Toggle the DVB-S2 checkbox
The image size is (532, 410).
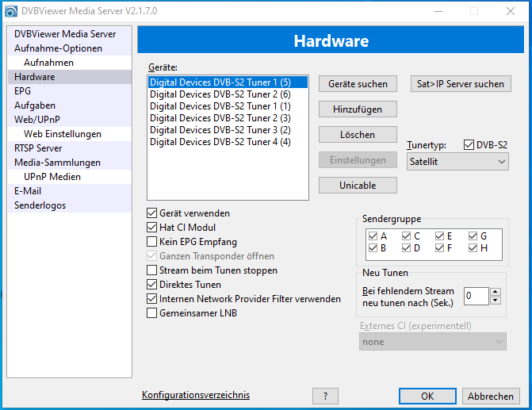pos(469,145)
